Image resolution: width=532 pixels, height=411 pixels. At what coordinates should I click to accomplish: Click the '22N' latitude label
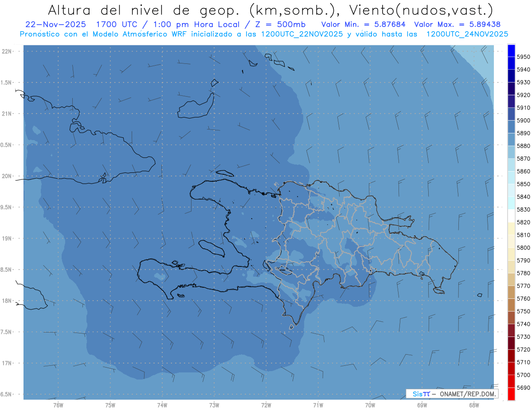click(6, 51)
